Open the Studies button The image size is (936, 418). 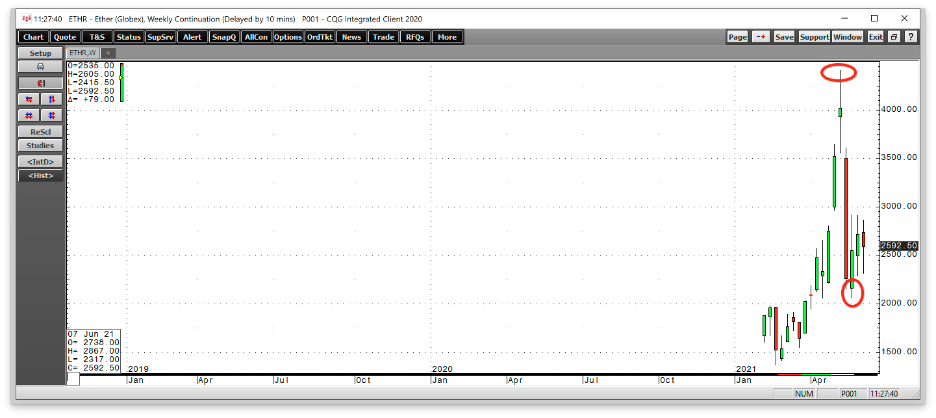click(40, 146)
